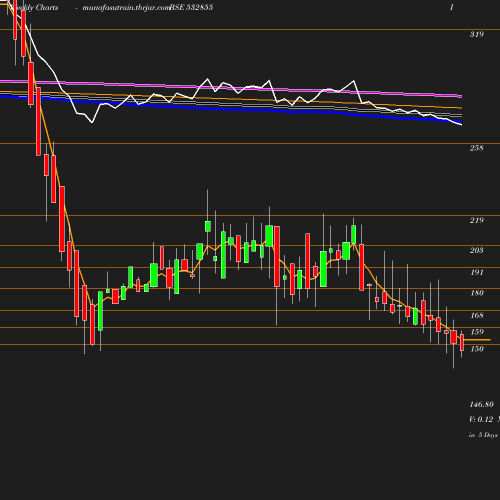Screen dimensions: 500x500
Task: Click the 150 price level label
Action: 477,349
